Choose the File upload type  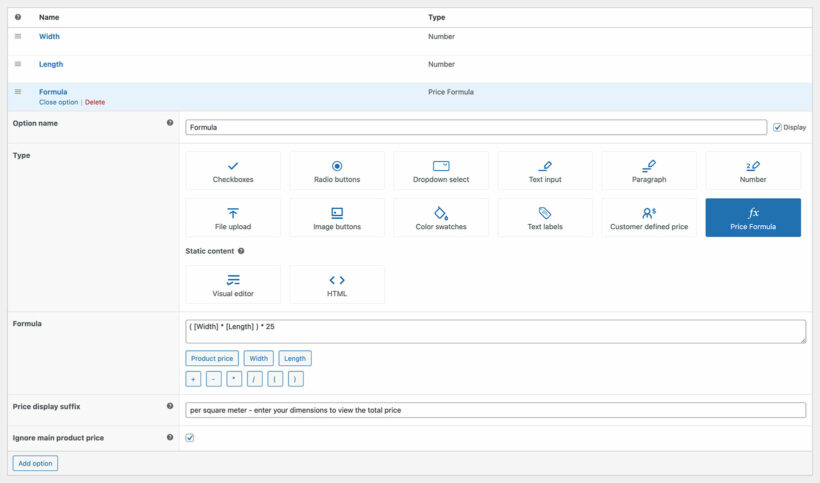(x=233, y=218)
